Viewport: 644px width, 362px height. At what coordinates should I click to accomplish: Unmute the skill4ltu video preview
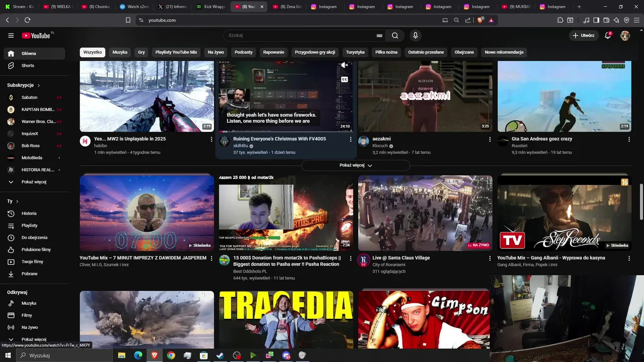coord(345,65)
